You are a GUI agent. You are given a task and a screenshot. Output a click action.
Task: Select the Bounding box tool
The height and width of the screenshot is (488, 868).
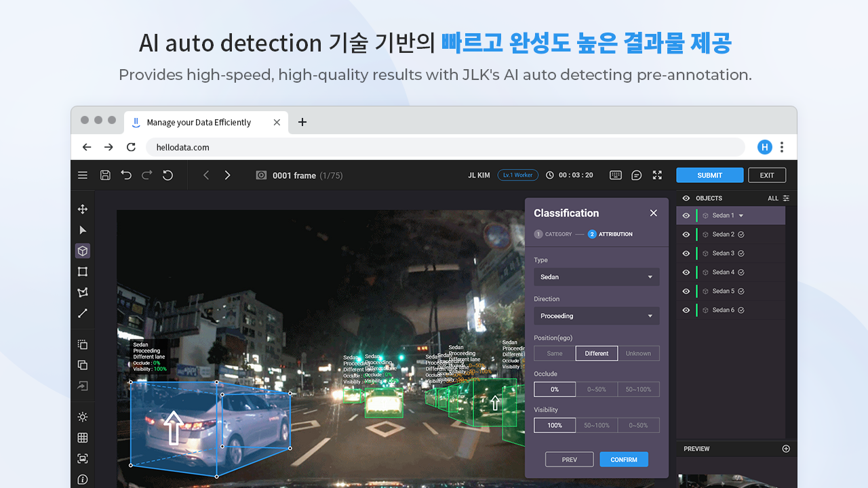coord(83,272)
